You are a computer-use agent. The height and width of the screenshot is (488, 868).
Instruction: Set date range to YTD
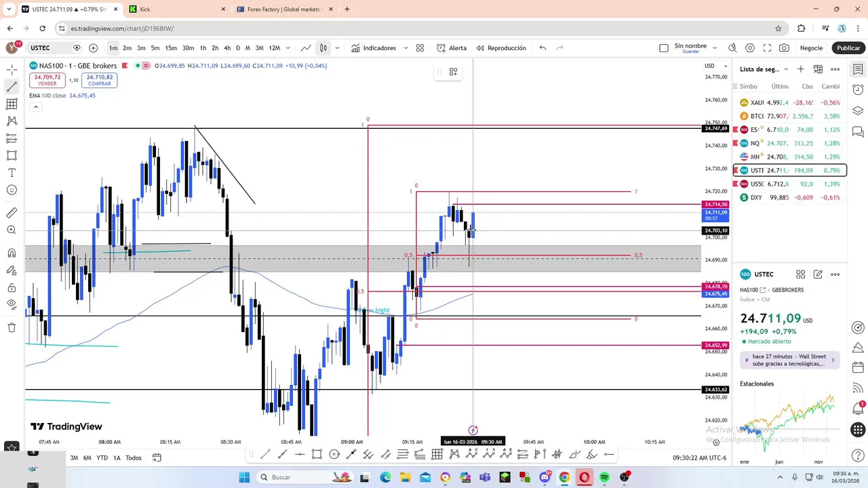pos(102,457)
